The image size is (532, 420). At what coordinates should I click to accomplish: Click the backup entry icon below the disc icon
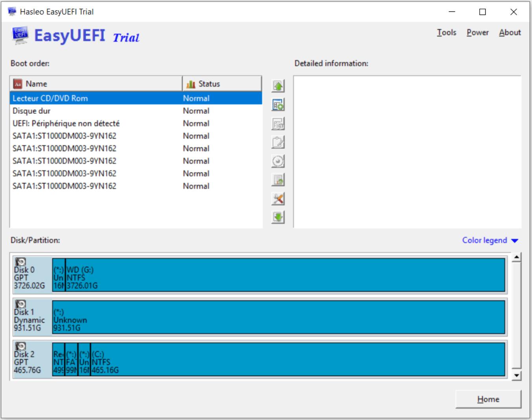[x=278, y=180]
